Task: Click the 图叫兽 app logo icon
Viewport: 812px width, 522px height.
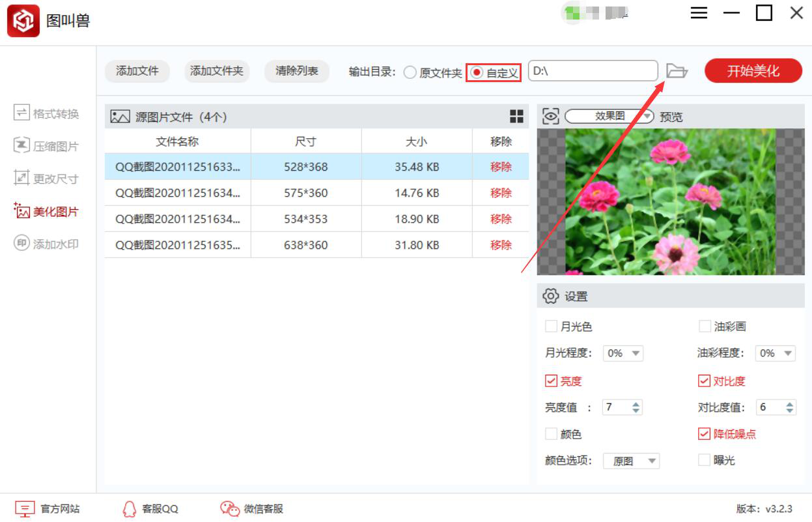Action: tap(23, 20)
